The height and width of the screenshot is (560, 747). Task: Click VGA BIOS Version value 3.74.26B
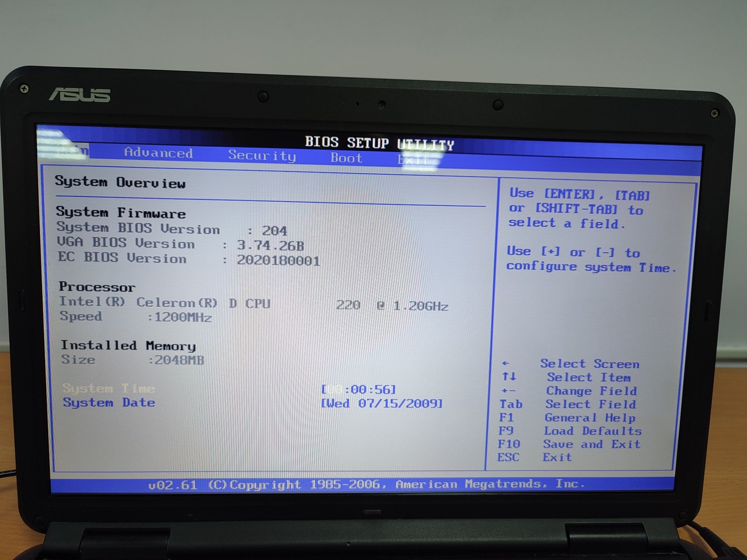pyautogui.click(x=270, y=246)
